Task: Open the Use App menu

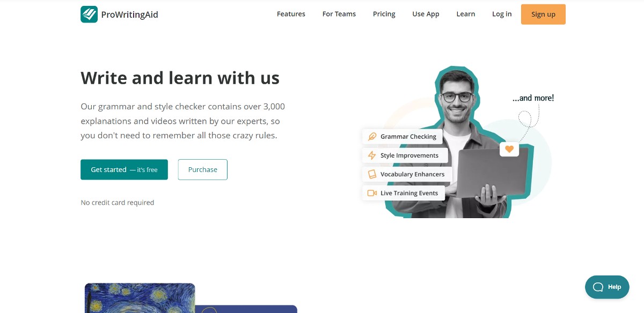Action: pyautogui.click(x=426, y=14)
